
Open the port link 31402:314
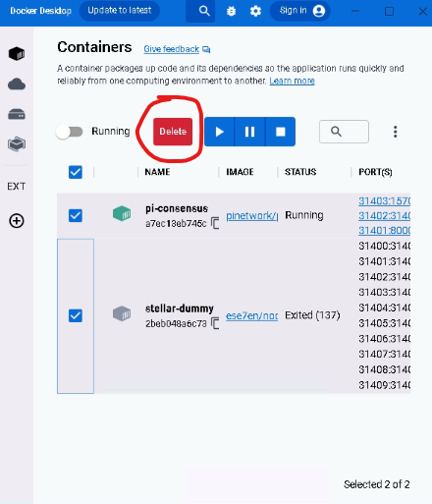click(x=385, y=216)
